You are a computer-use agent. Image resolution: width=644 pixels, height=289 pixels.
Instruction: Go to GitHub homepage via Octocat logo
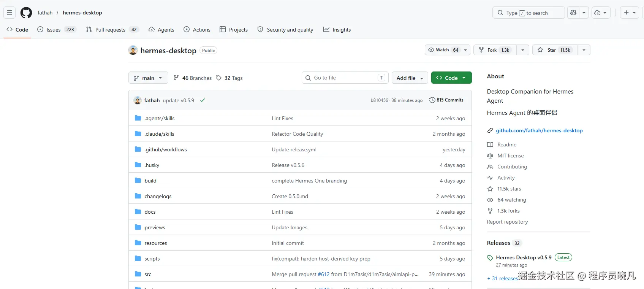(26, 13)
